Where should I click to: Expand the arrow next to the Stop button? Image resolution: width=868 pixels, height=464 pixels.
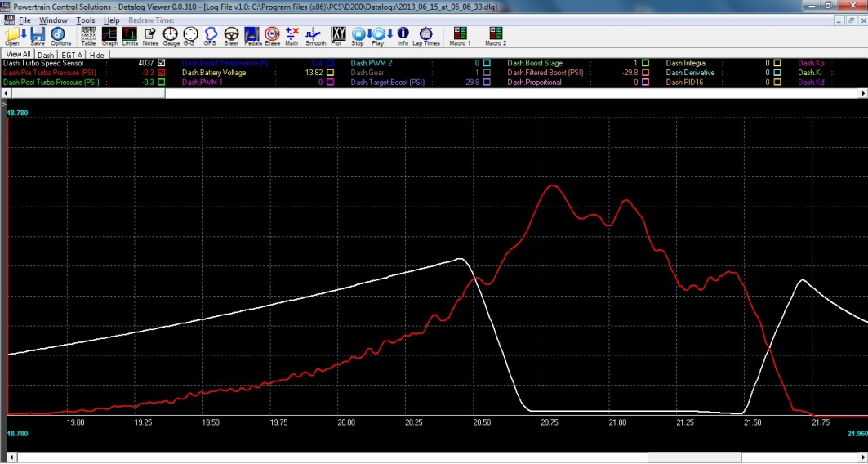coord(370,34)
